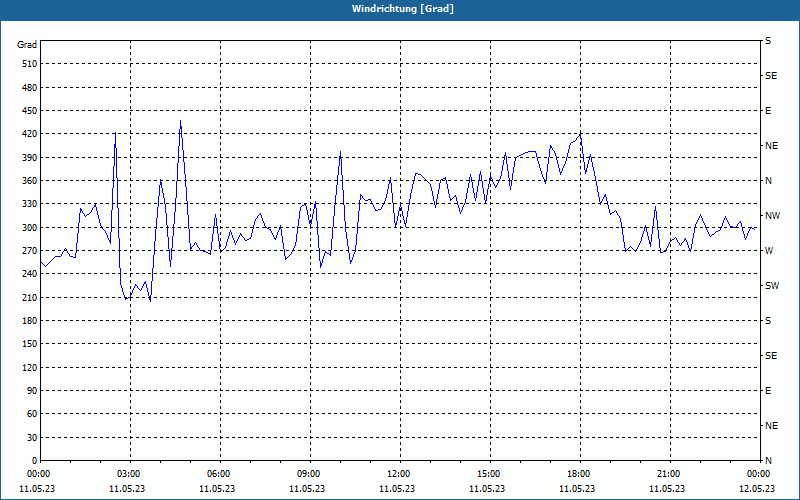The height and width of the screenshot is (500, 800).
Task: Click the 60 y-axis value
Action: (x=32, y=414)
